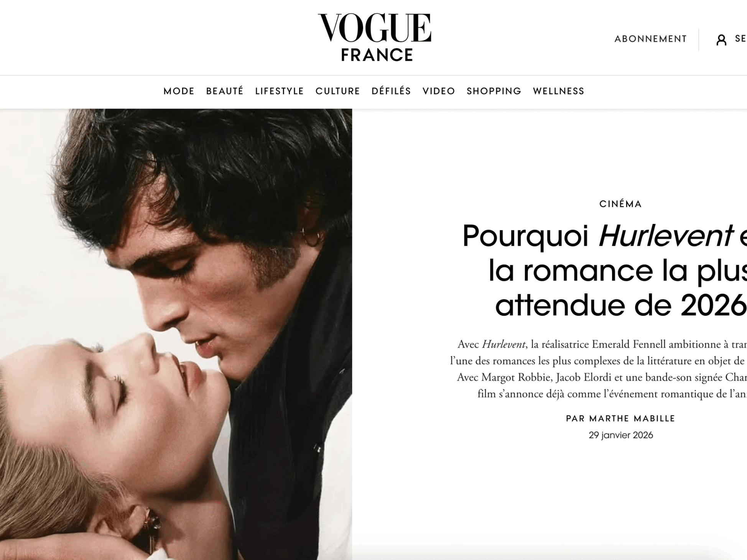View author Marthe Mabille's page
This screenshot has width=747, height=560.
(620, 419)
